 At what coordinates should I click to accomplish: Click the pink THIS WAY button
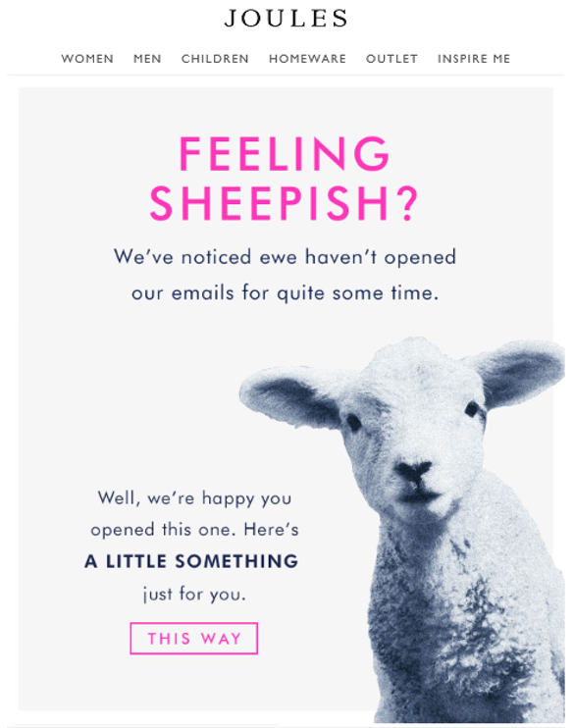[x=193, y=639]
